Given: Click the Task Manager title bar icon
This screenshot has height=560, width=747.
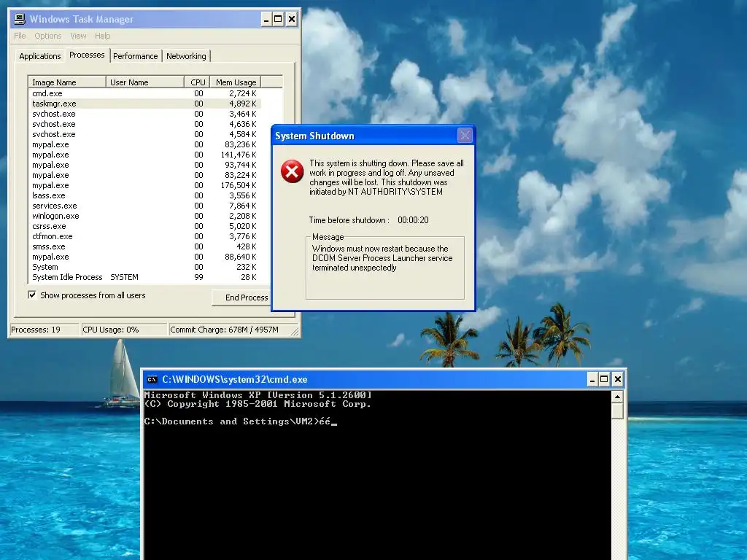Looking at the screenshot, I should click(x=19, y=19).
